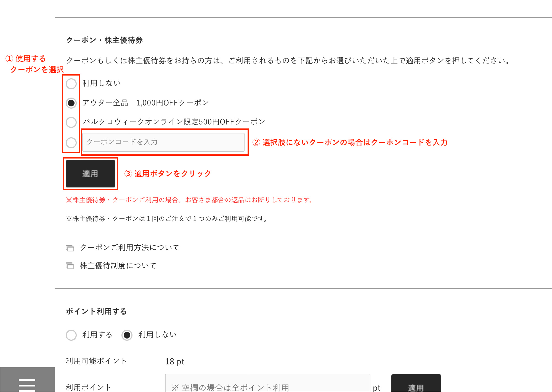Click the クーポンコードを入力 text field
This screenshot has height=392, width=552.
pyautogui.click(x=163, y=142)
